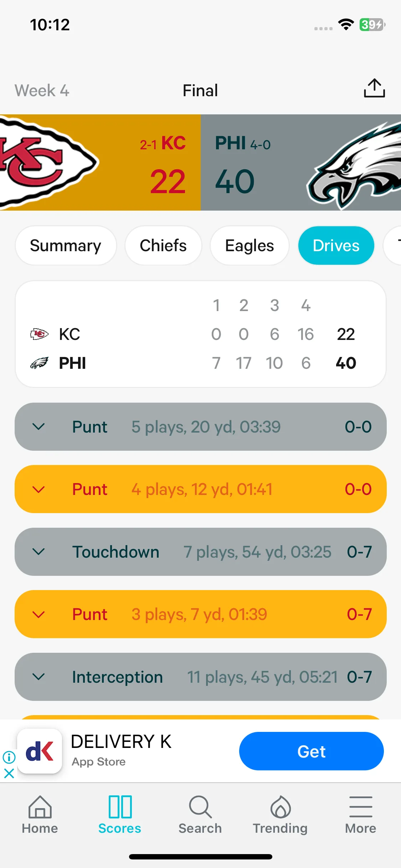Image resolution: width=401 pixels, height=868 pixels.
Task: Tap the blue Get button
Action: pos(311,751)
